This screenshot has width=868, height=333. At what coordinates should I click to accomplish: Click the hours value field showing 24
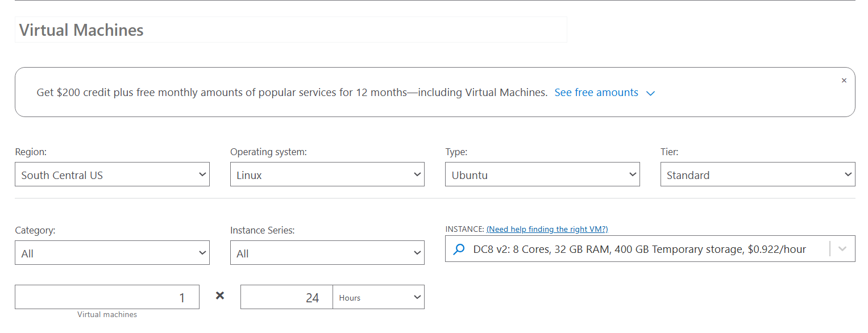286,297
